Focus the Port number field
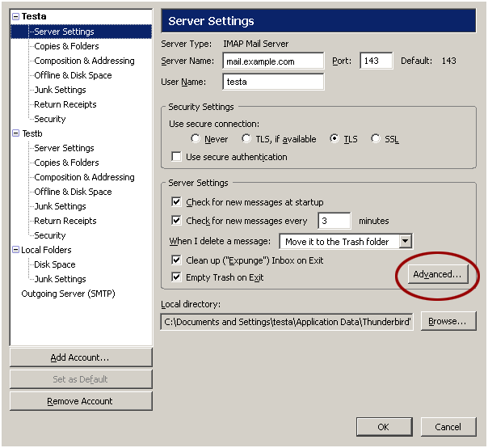Screen dimensions: 488x448 (376, 61)
